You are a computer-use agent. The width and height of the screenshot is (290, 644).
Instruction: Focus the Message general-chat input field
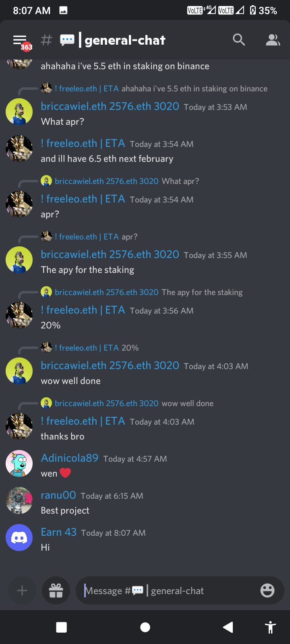coord(168,590)
